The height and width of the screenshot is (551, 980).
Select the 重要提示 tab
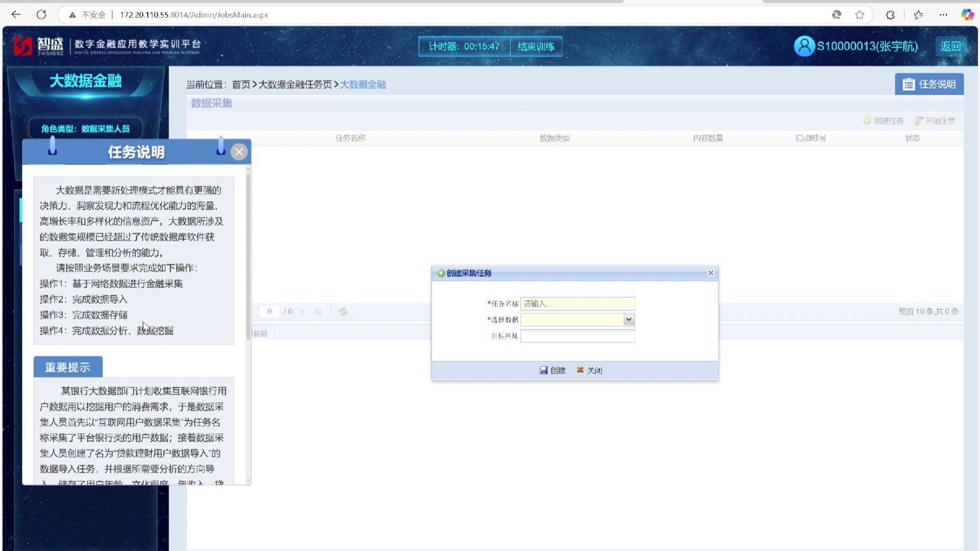pyautogui.click(x=68, y=367)
